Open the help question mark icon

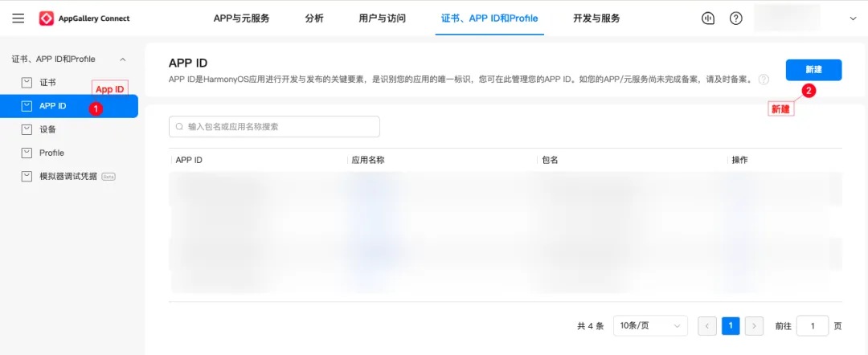(x=735, y=18)
